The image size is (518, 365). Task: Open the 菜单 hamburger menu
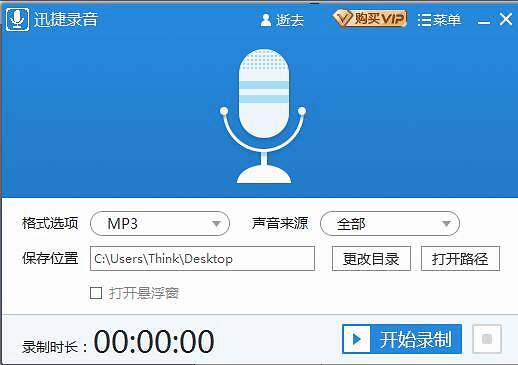click(439, 20)
